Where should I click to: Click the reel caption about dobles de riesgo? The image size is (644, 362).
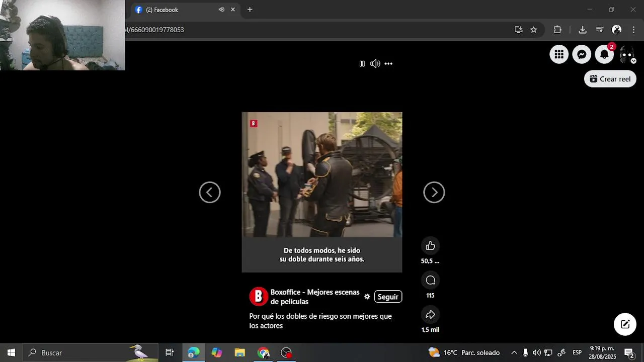pos(320,321)
